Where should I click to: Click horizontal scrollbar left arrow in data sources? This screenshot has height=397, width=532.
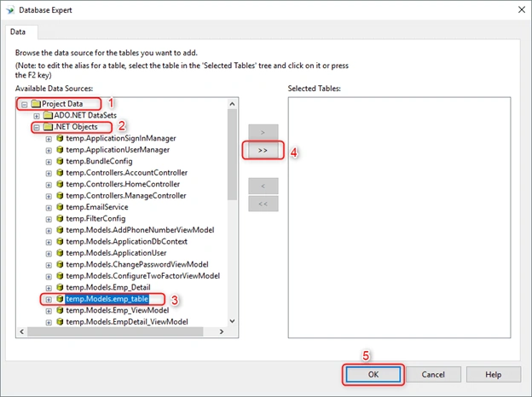21,331
